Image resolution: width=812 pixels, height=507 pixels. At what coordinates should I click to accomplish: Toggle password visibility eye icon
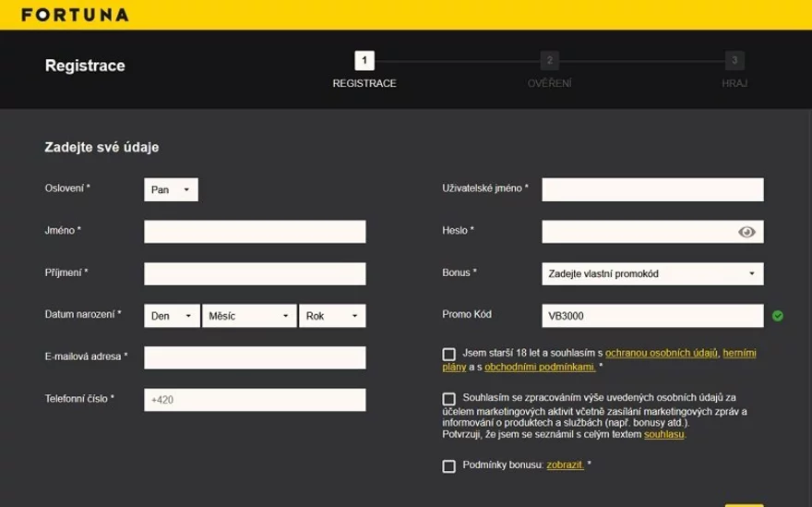click(x=746, y=232)
